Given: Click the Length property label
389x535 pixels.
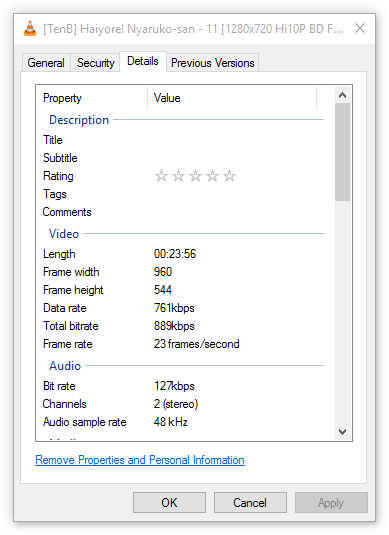Looking at the screenshot, I should click(59, 254).
